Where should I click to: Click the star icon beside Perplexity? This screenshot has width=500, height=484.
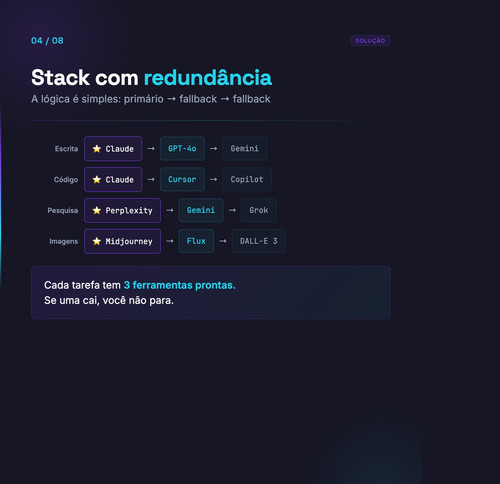pos(97,210)
